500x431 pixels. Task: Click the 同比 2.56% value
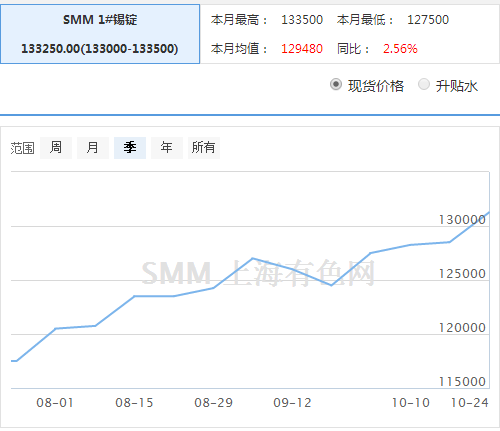(400, 49)
